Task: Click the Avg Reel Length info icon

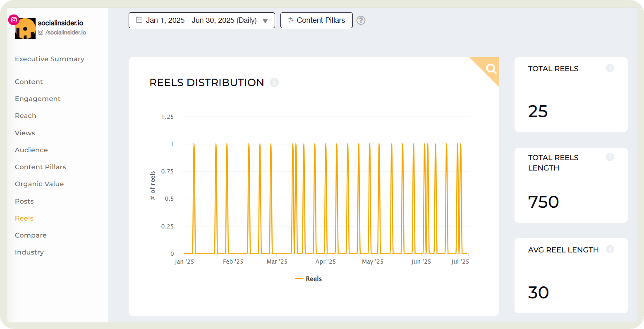Action: (610, 249)
